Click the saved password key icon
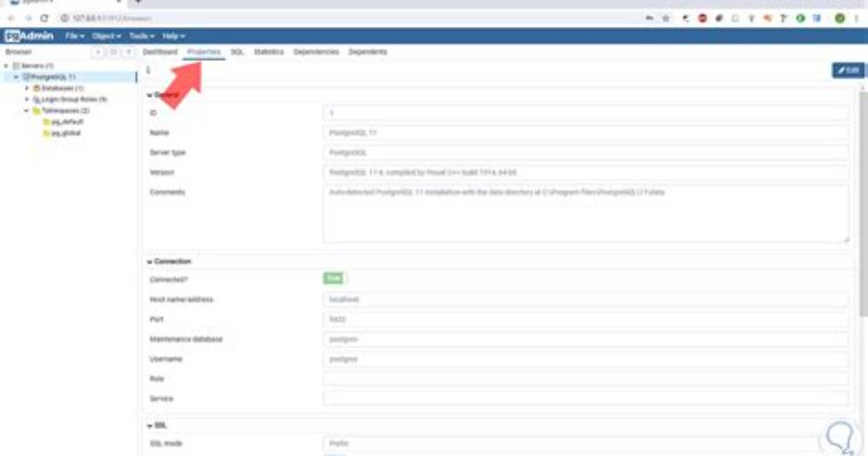Screen dimensions: 868x456 pos(650,18)
